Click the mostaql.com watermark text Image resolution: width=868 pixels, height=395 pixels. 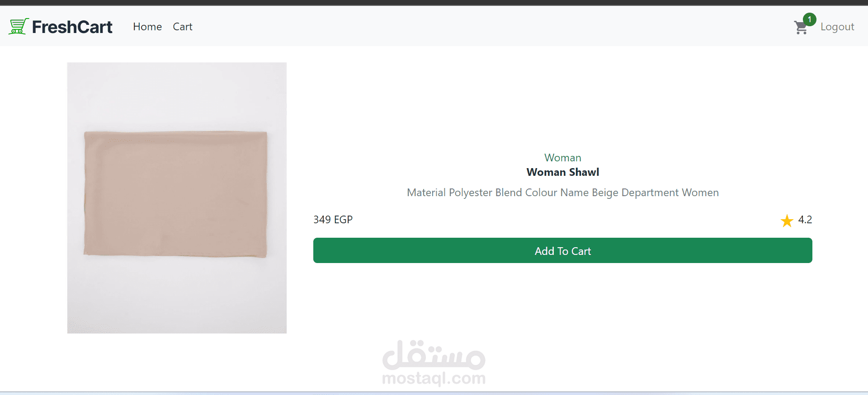pyautogui.click(x=434, y=378)
